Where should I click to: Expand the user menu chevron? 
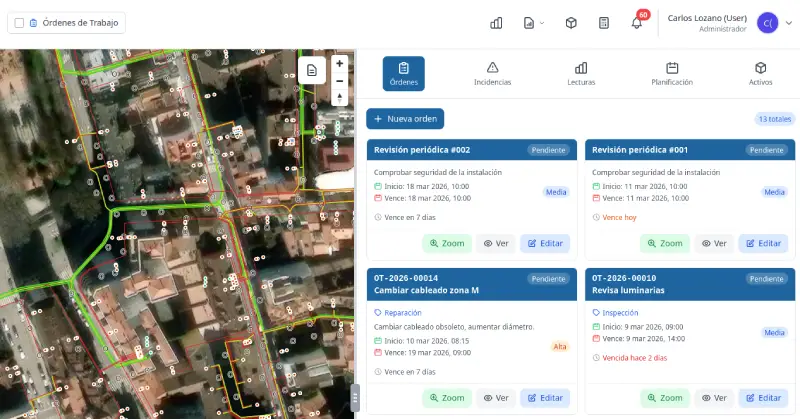coord(789,23)
